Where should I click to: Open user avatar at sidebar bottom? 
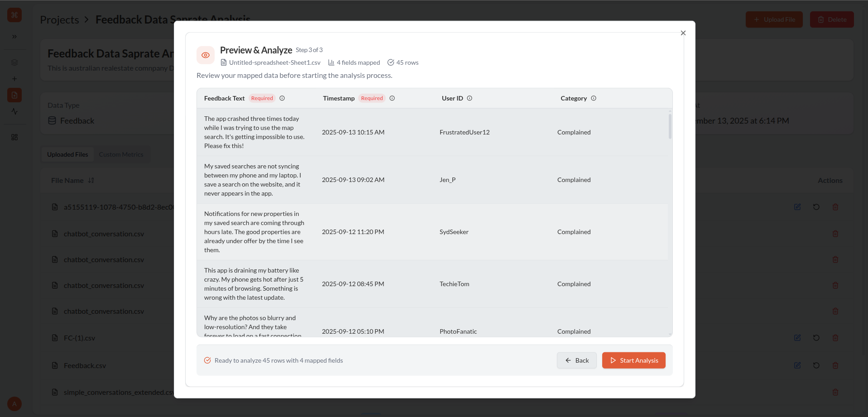pos(14,404)
